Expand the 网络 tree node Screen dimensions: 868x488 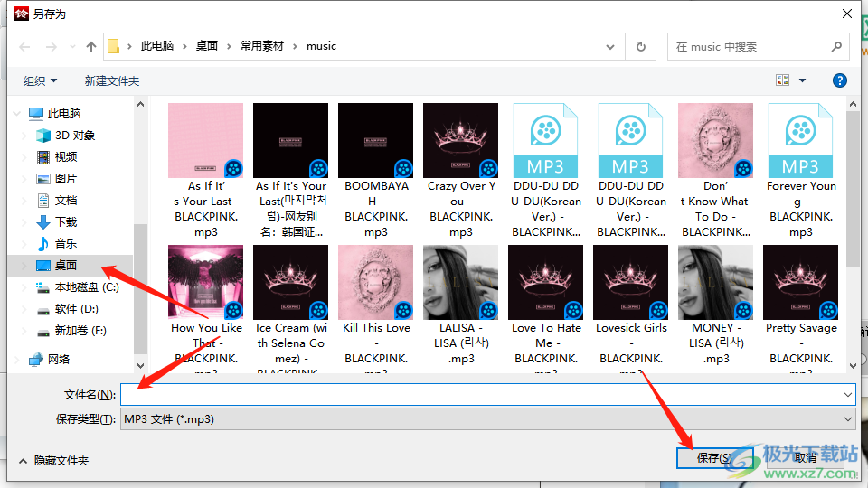tap(17, 360)
